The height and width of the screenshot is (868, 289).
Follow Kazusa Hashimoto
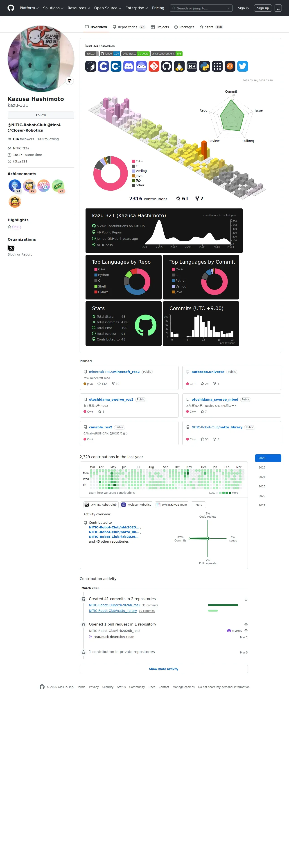(x=41, y=115)
